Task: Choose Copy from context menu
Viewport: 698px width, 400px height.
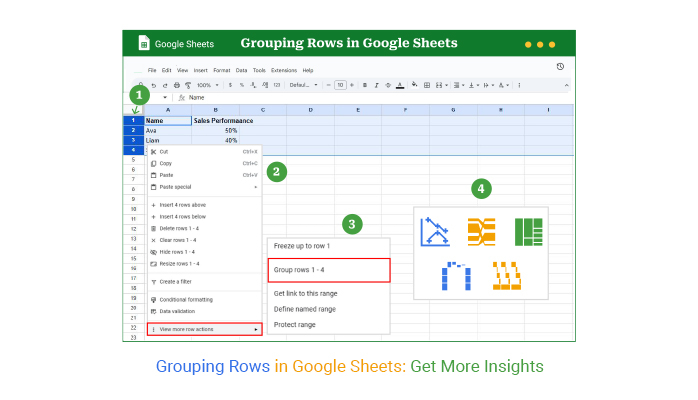Action: (x=204, y=163)
